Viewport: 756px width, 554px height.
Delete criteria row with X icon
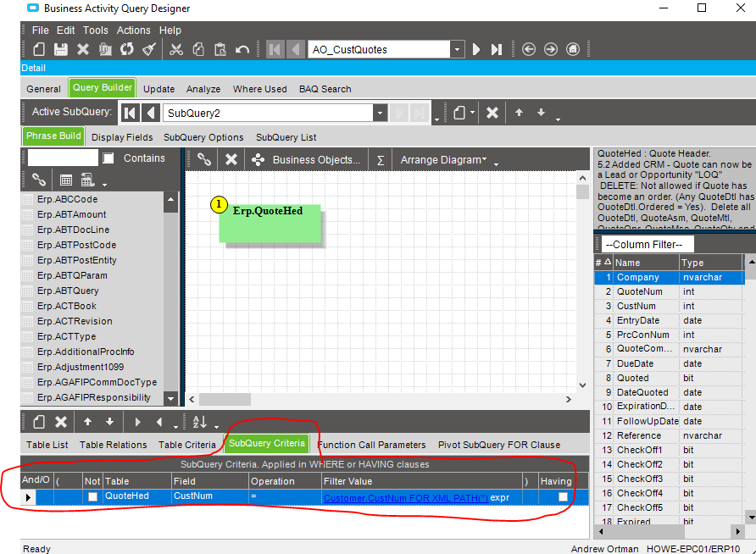61,422
